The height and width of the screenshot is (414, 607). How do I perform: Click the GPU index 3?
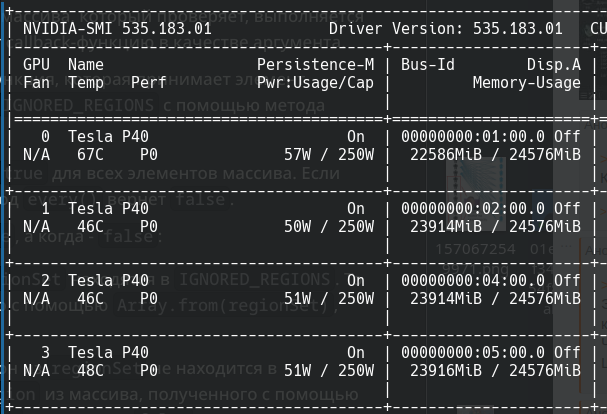[45, 352]
